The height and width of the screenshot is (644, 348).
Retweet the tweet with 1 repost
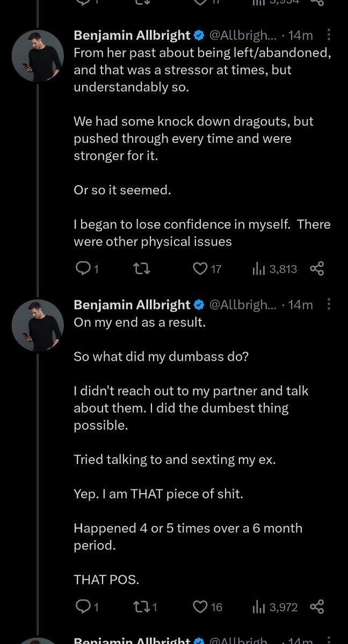[141, 606]
